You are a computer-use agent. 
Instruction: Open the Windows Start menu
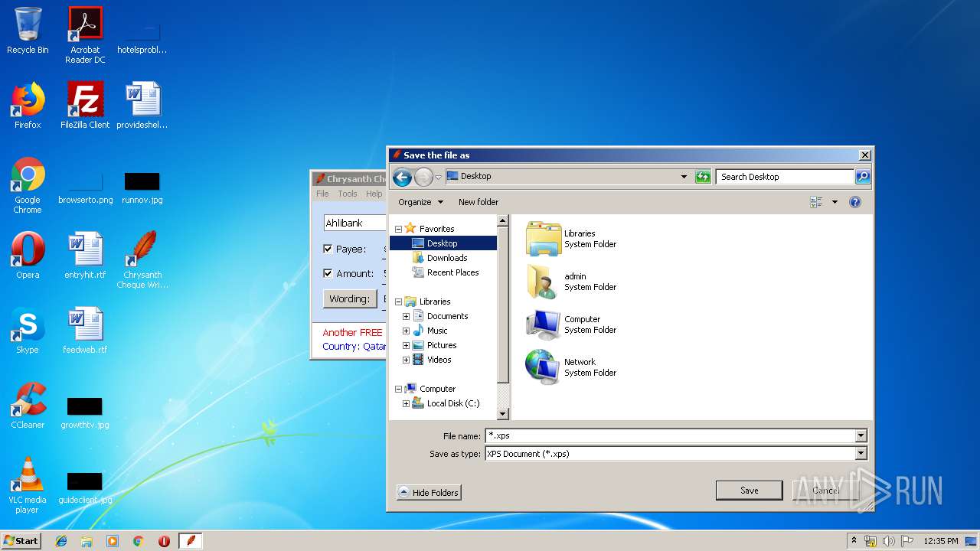pos(21,540)
